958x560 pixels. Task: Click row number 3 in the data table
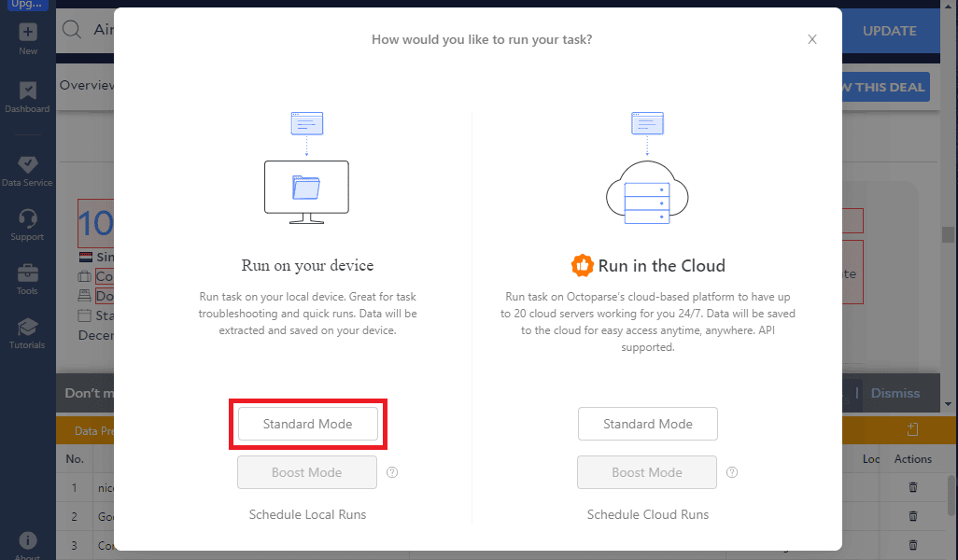75,545
